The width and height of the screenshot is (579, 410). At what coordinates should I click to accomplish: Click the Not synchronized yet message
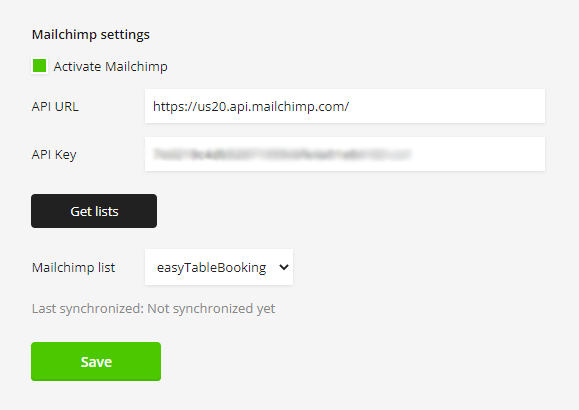211,308
